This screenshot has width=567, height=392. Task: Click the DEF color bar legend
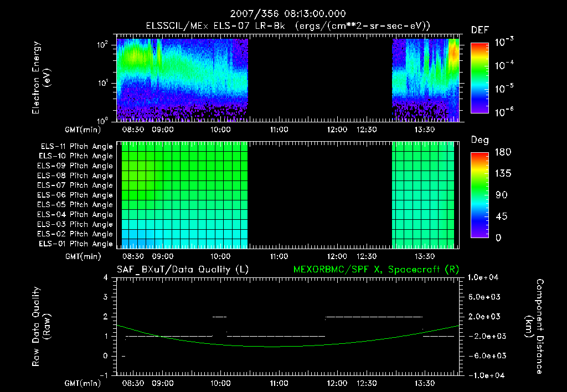pyautogui.click(x=480, y=78)
